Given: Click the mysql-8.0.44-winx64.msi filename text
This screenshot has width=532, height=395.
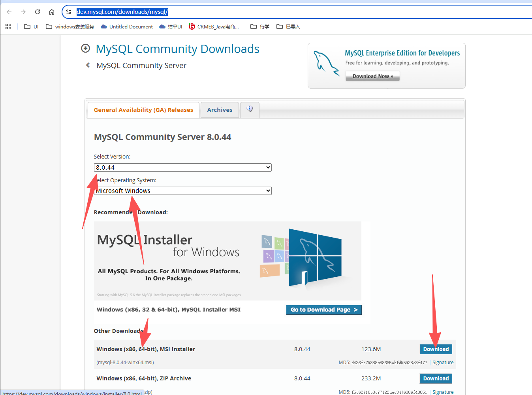Looking at the screenshot, I should (x=125, y=363).
